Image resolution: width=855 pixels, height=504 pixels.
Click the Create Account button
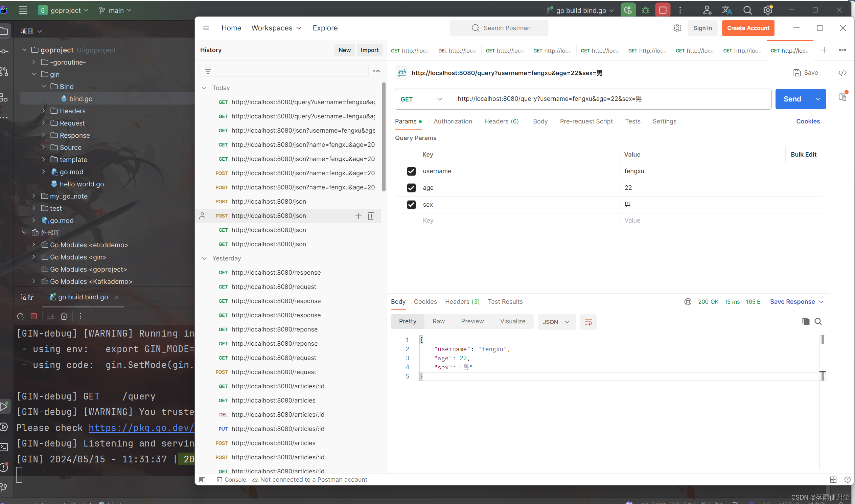(748, 28)
